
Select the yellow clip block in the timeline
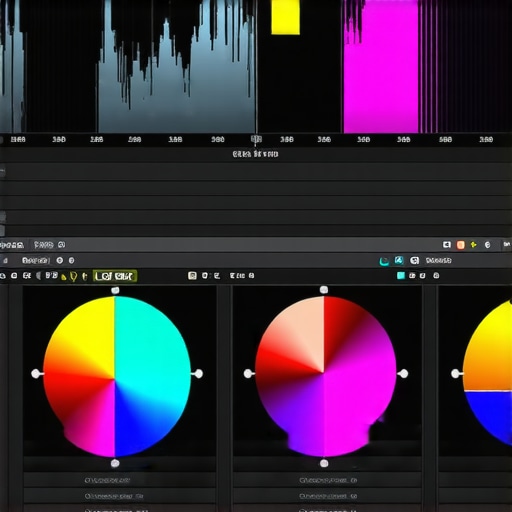pyautogui.click(x=285, y=17)
